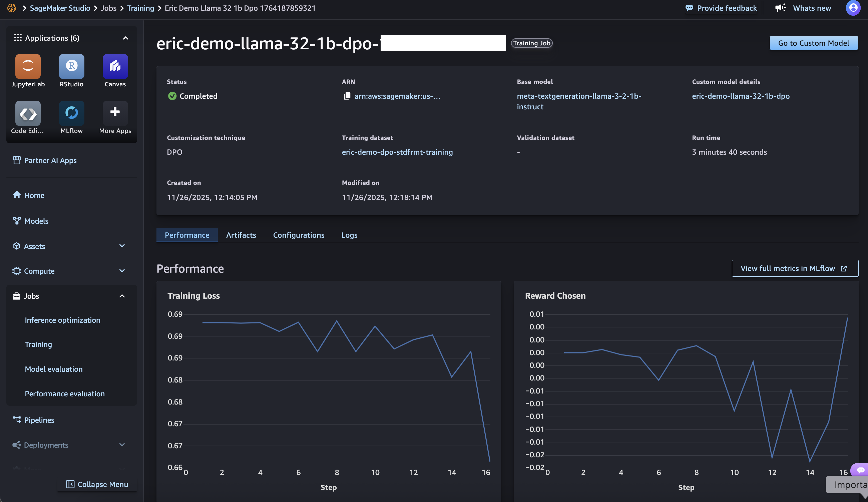Open Pipelines in the sidebar

[39, 420]
